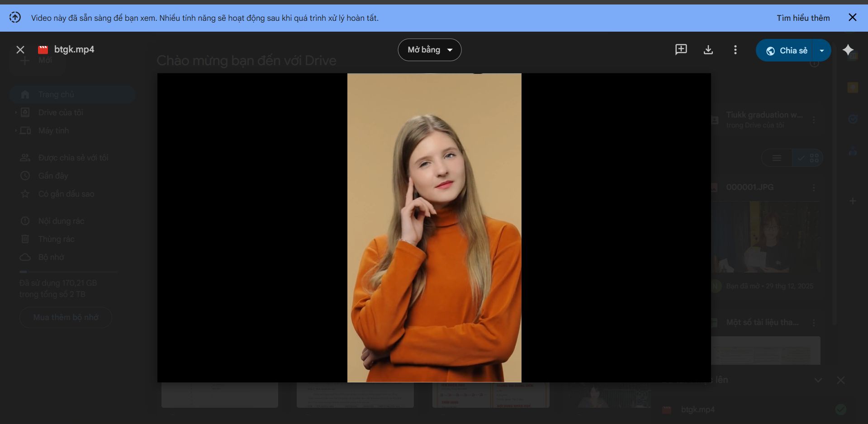868x424 pixels.
Task: Open 'Bộ nhớ' storage page
Action: click(51, 257)
